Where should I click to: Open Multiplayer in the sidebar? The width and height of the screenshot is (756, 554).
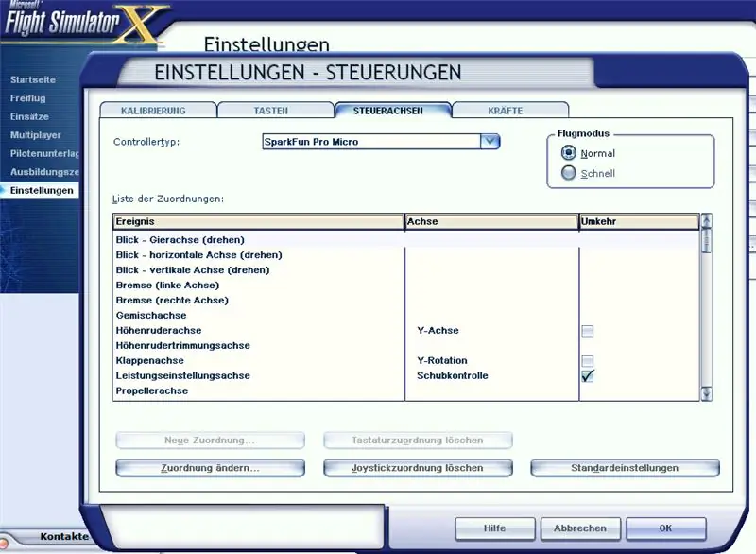point(36,135)
